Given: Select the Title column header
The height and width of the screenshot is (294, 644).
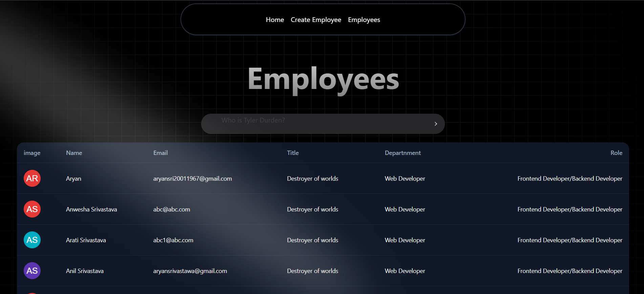Looking at the screenshot, I should [x=293, y=153].
